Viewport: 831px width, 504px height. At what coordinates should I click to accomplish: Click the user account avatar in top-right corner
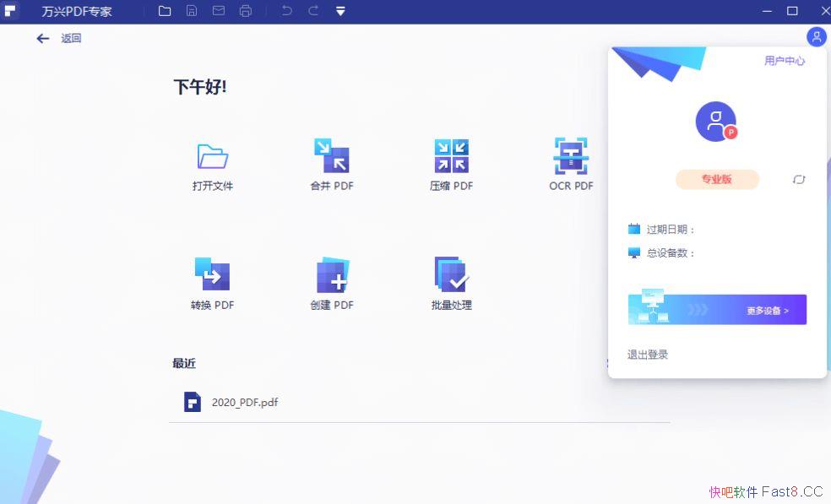pos(816,37)
